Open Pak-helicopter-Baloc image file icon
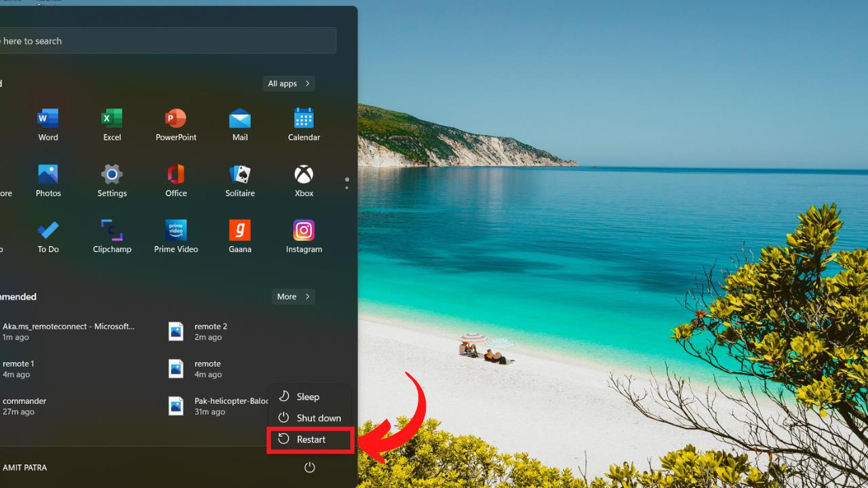The width and height of the screenshot is (868, 488). [x=176, y=405]
